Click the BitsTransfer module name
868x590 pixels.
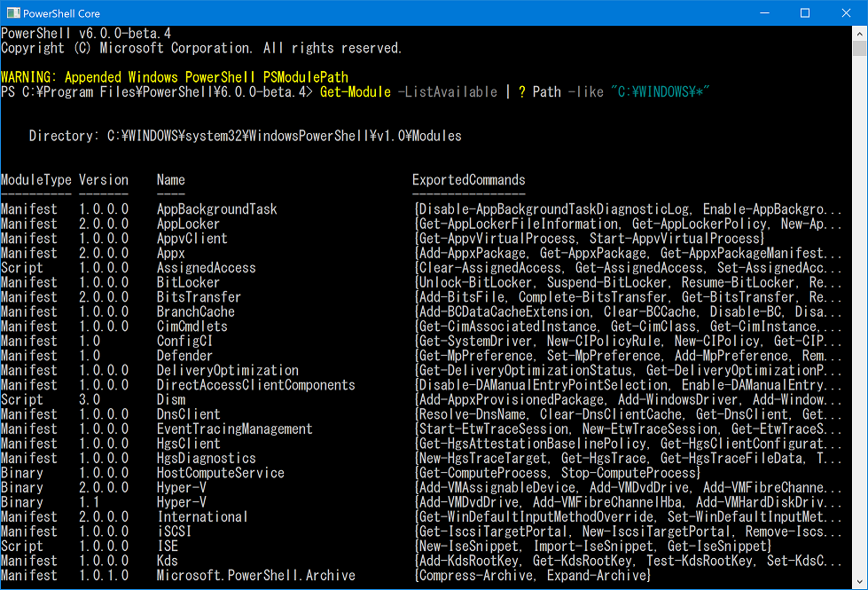(x=199, y=297)
